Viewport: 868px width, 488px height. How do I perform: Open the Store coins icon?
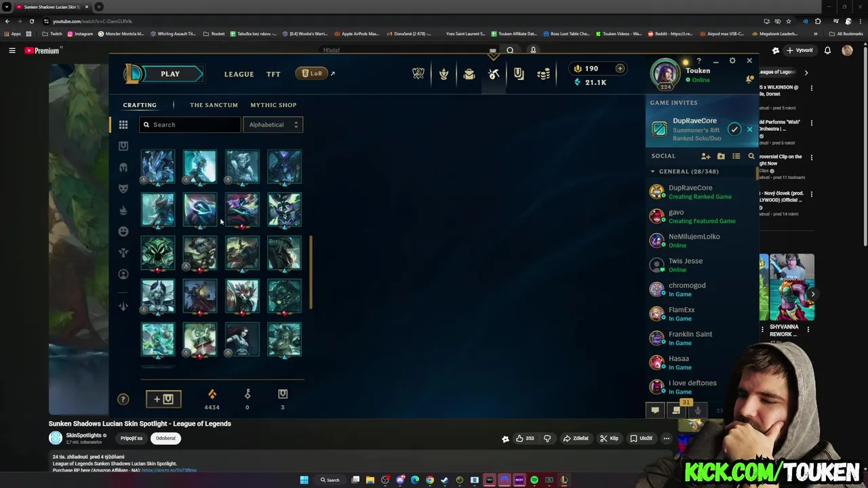click(544, 74)
